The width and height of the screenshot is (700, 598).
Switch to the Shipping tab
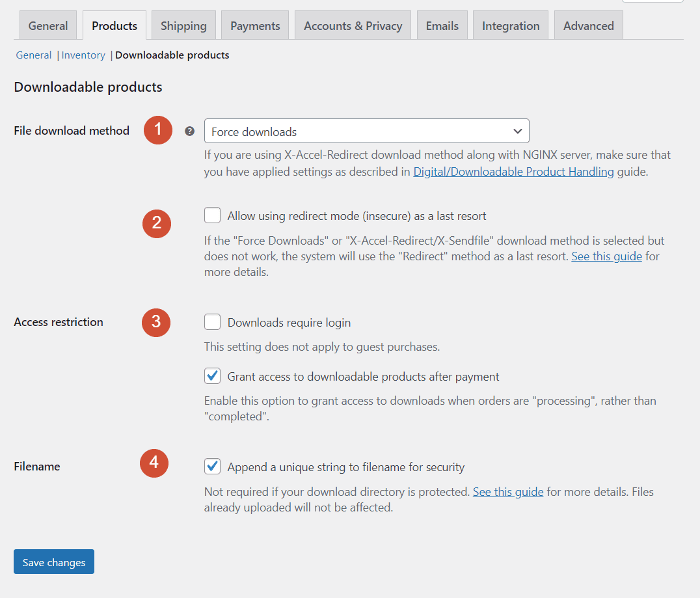click(183, 25)
